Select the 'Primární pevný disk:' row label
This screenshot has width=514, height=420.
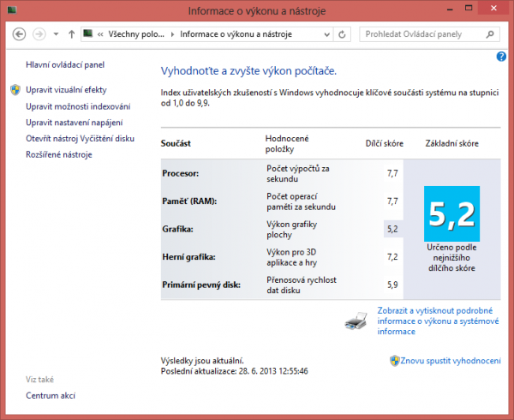(x=201, y=285)
